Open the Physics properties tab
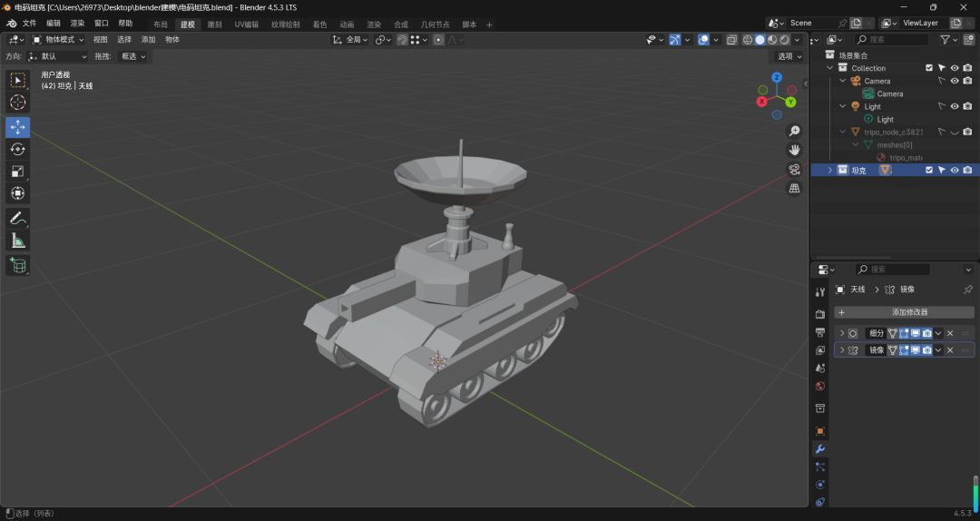The image size is (980, 521). [x=820, y=485]
